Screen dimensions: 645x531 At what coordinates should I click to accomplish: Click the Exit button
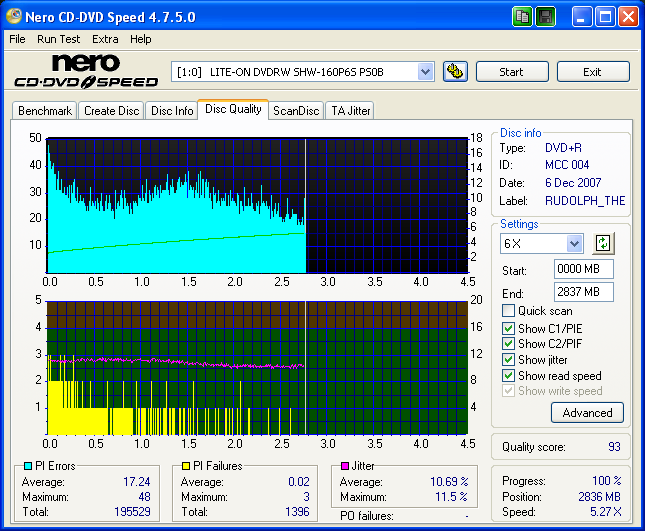click(x=593, y=72)
